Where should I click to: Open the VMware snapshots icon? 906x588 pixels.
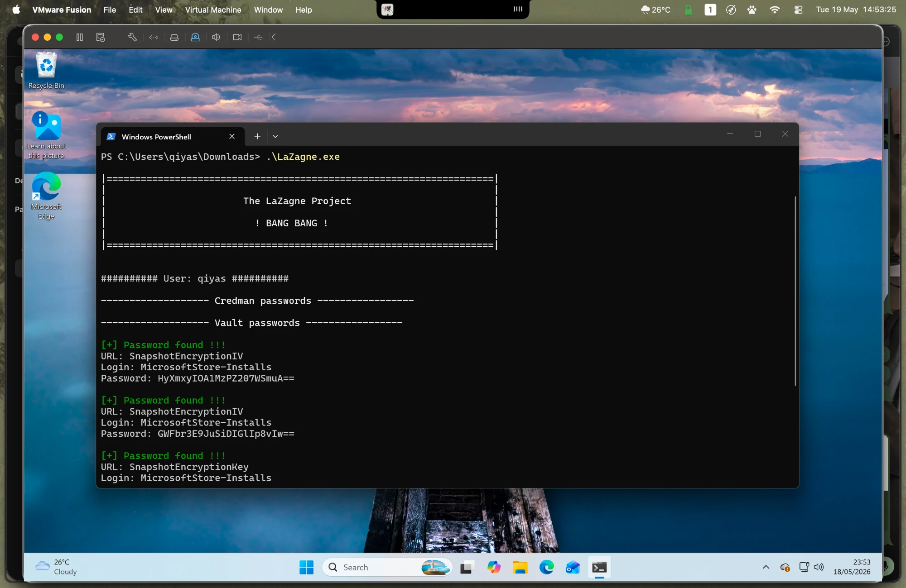(x=101, y=37)
